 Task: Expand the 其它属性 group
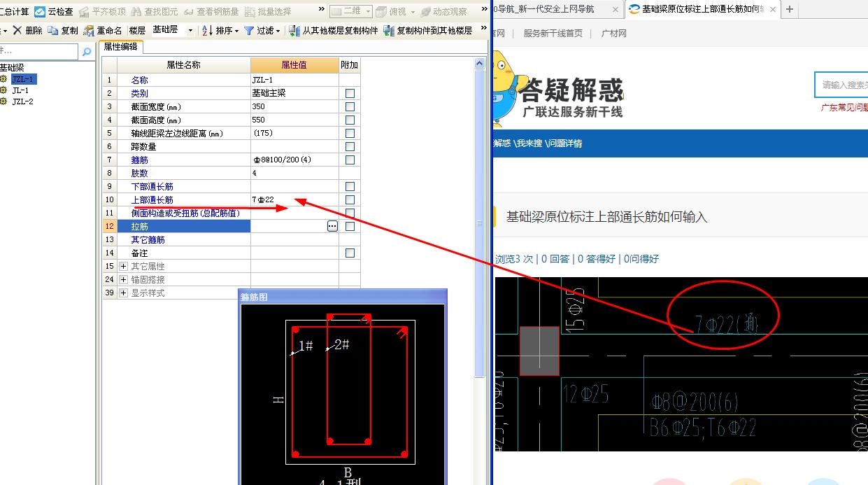(x=124, y=266)
